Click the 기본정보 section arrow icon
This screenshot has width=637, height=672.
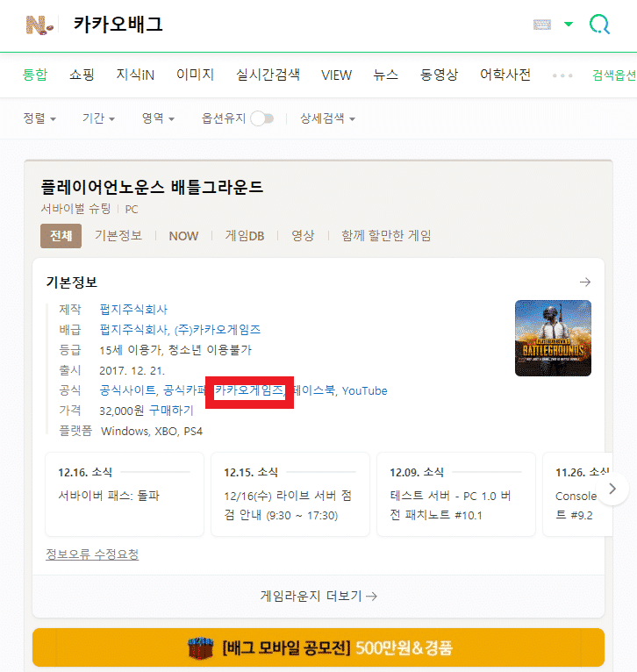pos(585,282)
